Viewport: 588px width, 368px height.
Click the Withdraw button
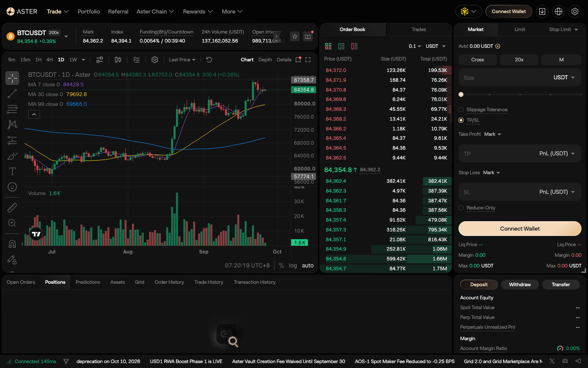(x=520, y=285)
